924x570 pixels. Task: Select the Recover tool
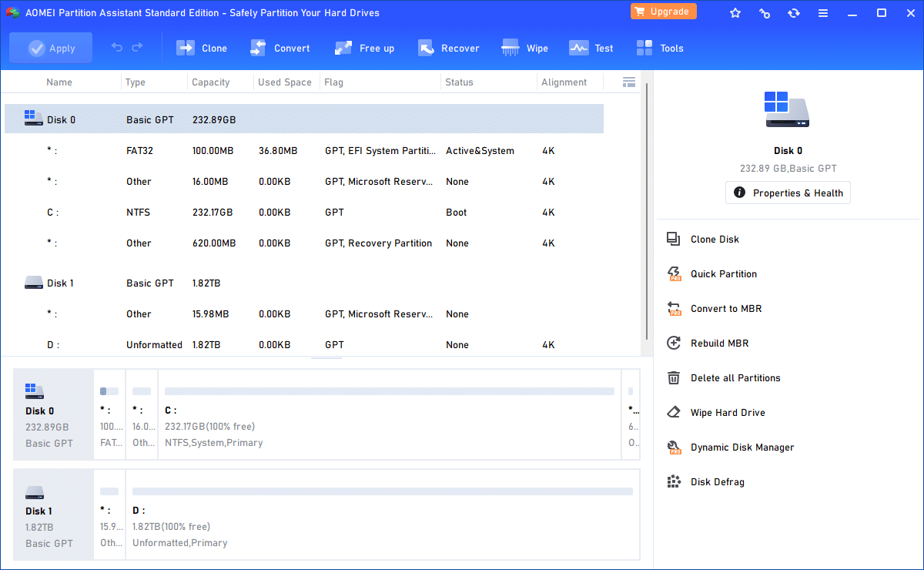click(x=449, y=48)
